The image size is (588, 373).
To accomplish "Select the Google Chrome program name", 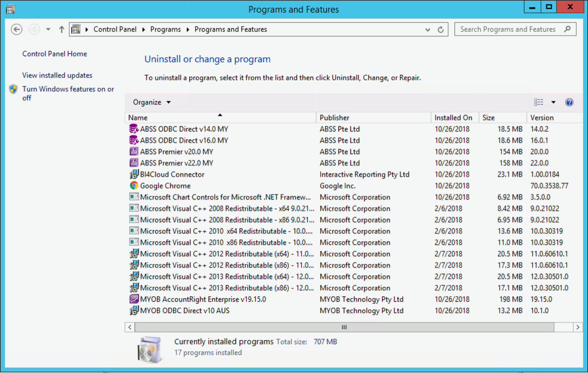I will (x=165, y=186).
